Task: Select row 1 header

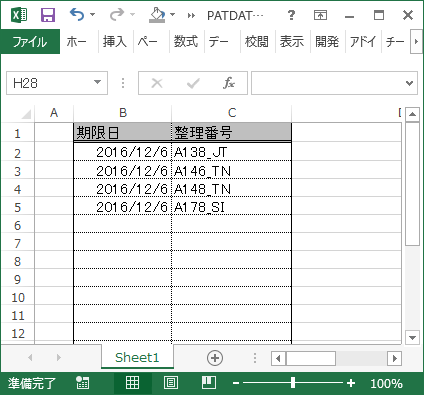Action: tap(17, 133)
